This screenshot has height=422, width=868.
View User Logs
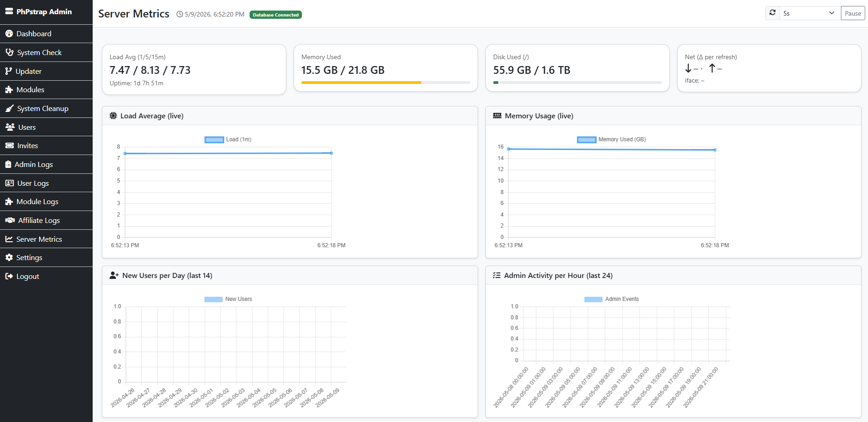click(x=46, y=183)
